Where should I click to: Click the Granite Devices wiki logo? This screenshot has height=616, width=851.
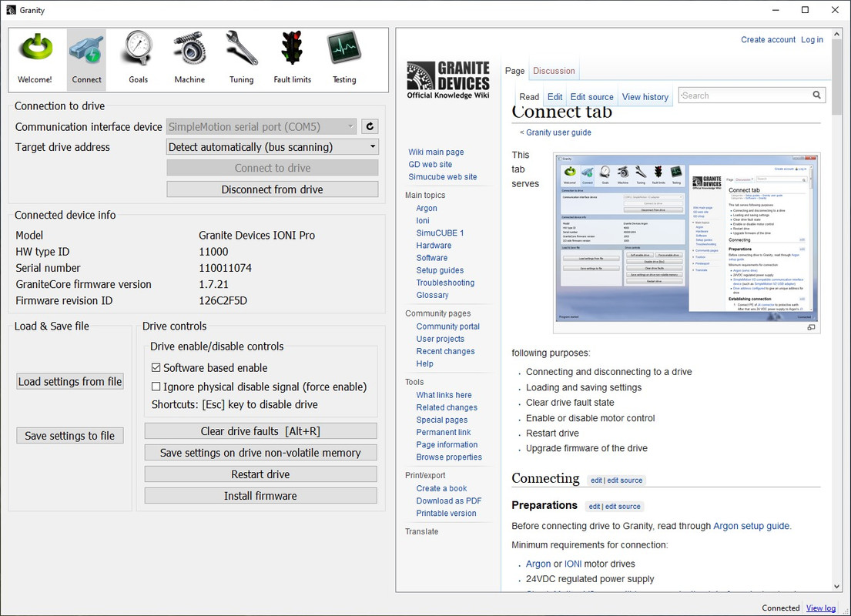pos(448,80)
